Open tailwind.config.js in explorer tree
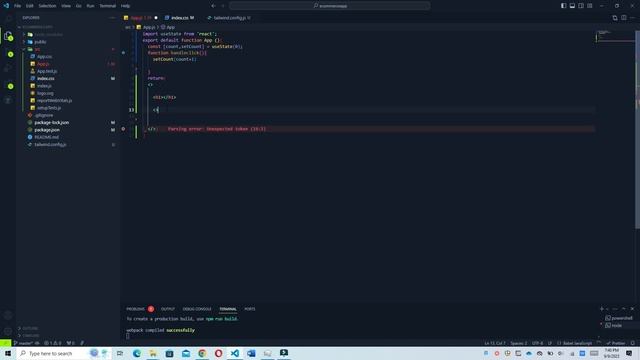Image resolution: width=640 pixels, height=360 pixels. pos(50,144)
